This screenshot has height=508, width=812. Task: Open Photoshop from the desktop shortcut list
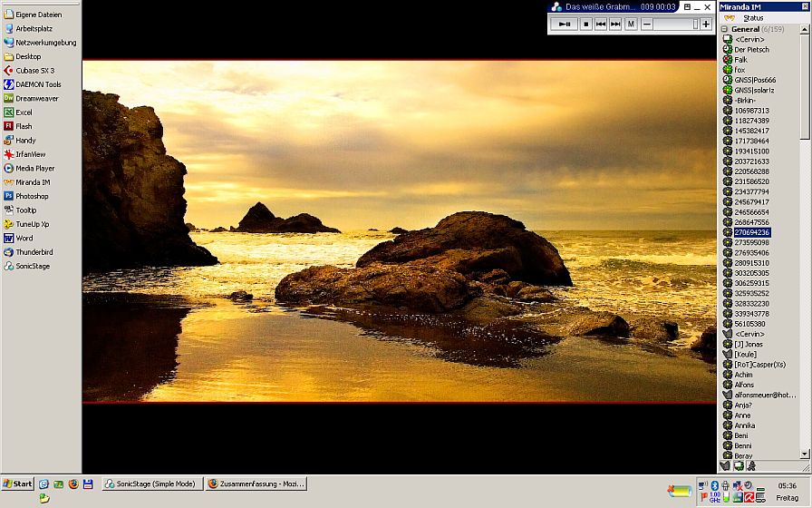32,196
